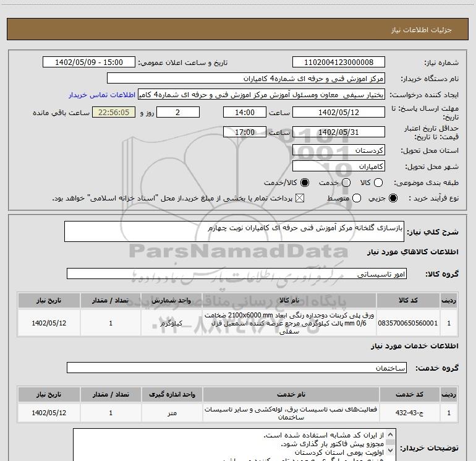Image resolution: width=476 pixels, height=461 pixels.
Task: Click the واحد شمارش column header
Action: coord(171,300)
